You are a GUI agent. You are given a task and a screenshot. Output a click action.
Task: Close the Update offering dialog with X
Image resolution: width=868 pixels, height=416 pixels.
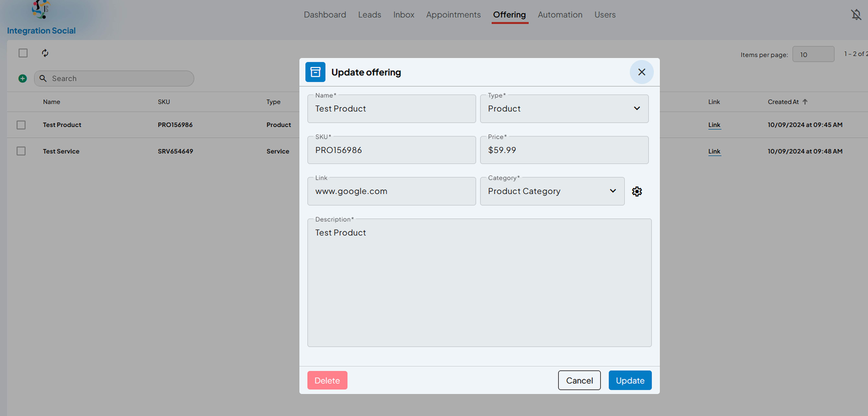pyautogui.click(x=642, y=72)
